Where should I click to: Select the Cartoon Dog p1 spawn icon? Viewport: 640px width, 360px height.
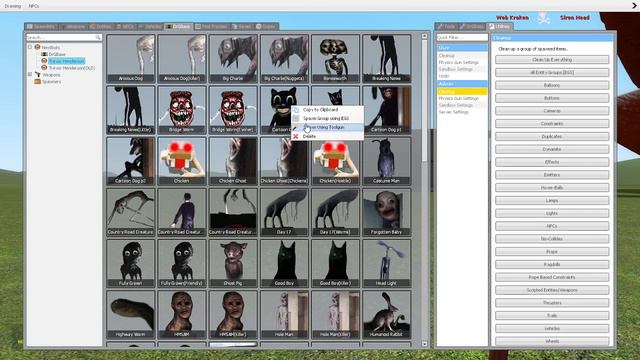point(387,110)
